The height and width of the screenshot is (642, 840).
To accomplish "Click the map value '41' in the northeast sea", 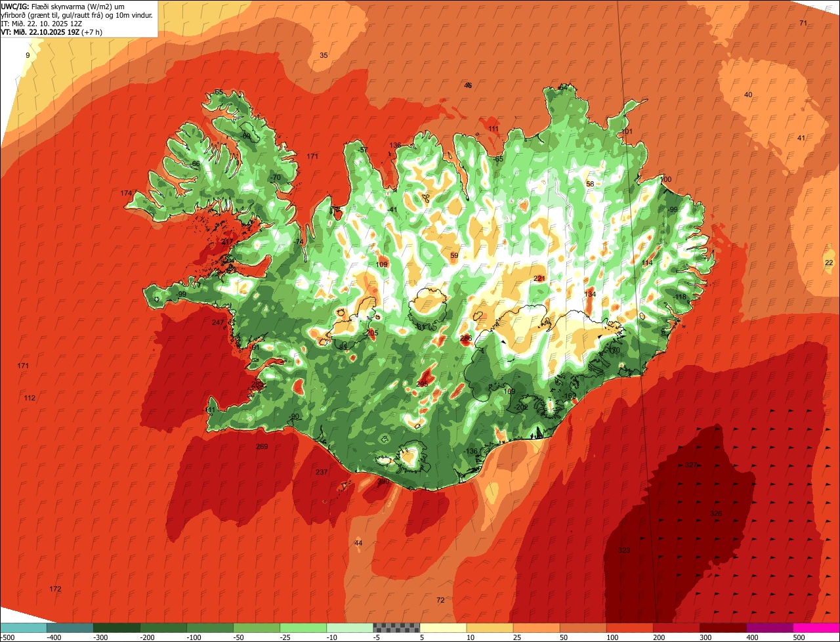I will click(801, 138).
